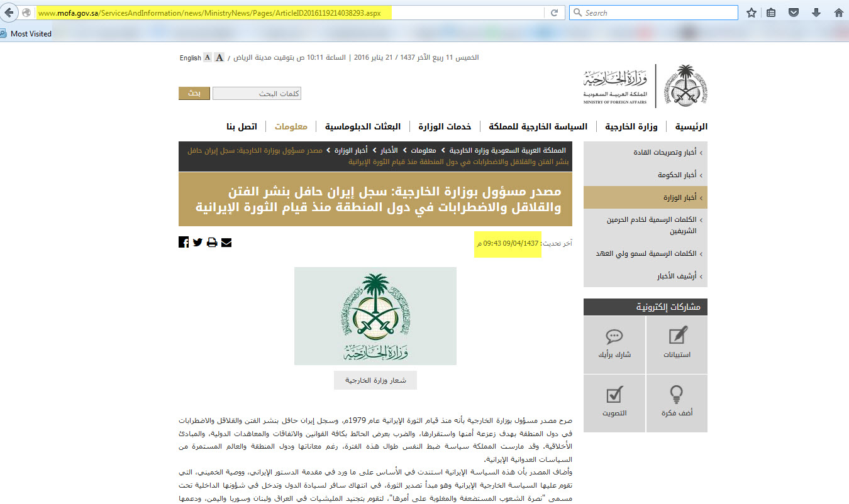Click the magnifier icon in the Search box
The height and width of the screenshot is (504, 849).
[578, 13]
